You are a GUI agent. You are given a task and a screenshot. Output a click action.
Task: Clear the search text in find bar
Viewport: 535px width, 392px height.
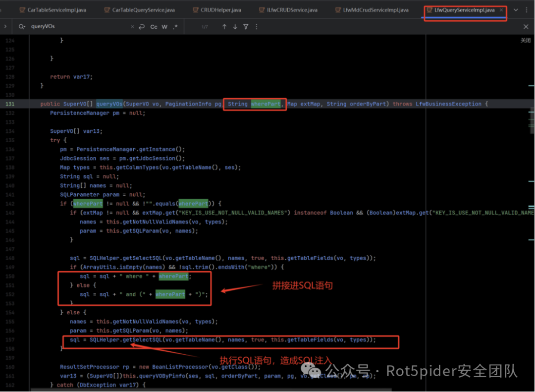(x=132, y=27)
